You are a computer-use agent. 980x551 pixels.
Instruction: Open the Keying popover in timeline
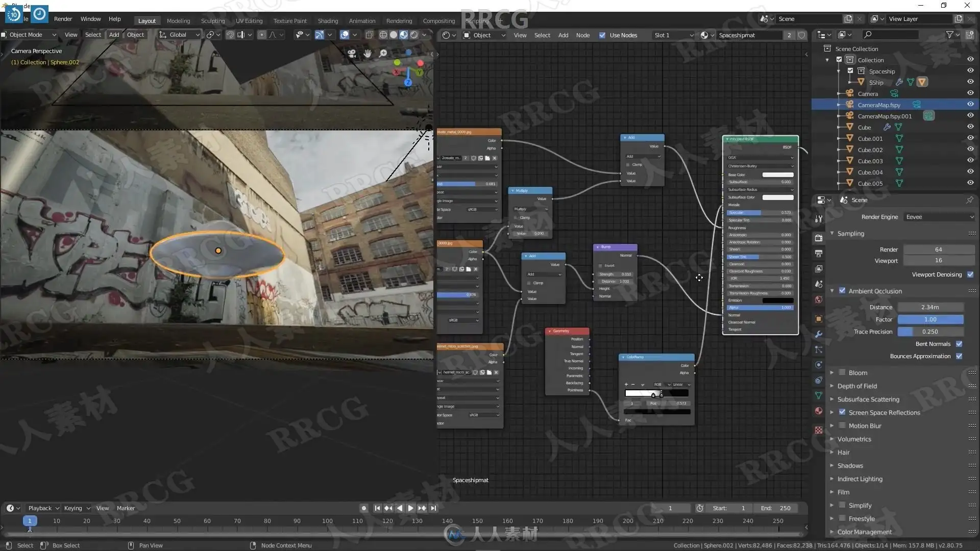pos(77,508)
